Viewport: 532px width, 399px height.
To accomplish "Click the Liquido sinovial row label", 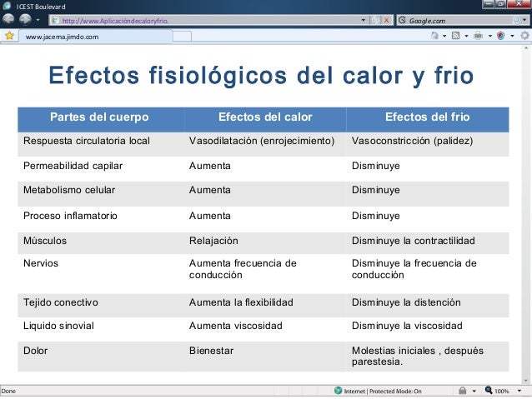I will pyautogui.click(x=58, y=327).
